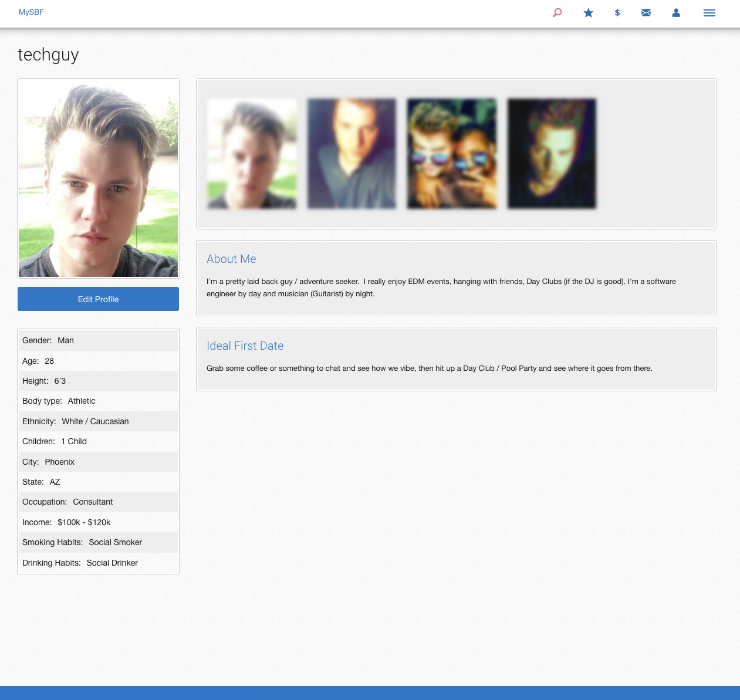The image size is (740, 700).
Task: Click the Smoking Habits: Social Smoker row
Action: pyautogui.click(x=98, y=542)
